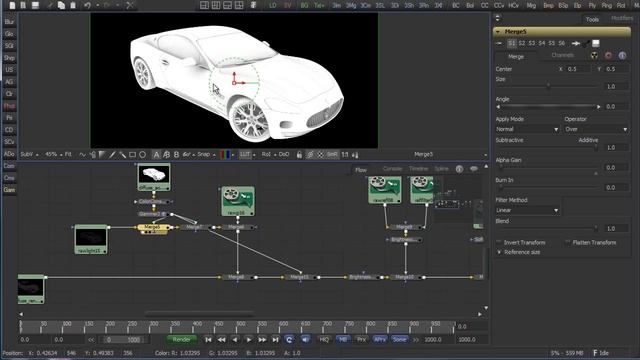This screenshot has width=640, height=360.
Task: Toggle MB motion blur button
Action: point(343,340)
